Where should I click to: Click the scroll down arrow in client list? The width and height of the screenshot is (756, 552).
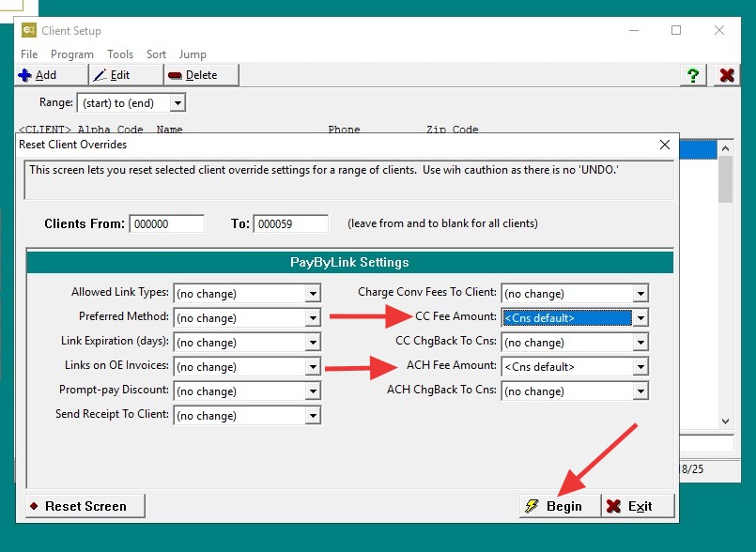pos(725,422)
